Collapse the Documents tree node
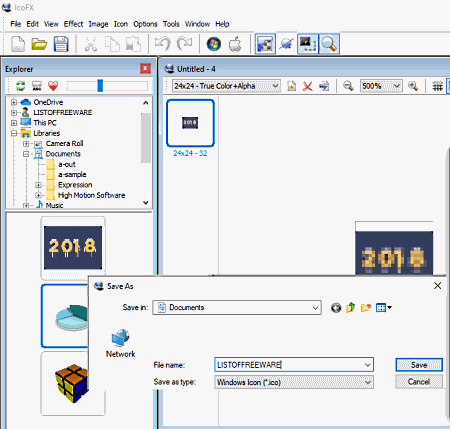The height and width of the screenshot is (429, 450). coord(26,154)
